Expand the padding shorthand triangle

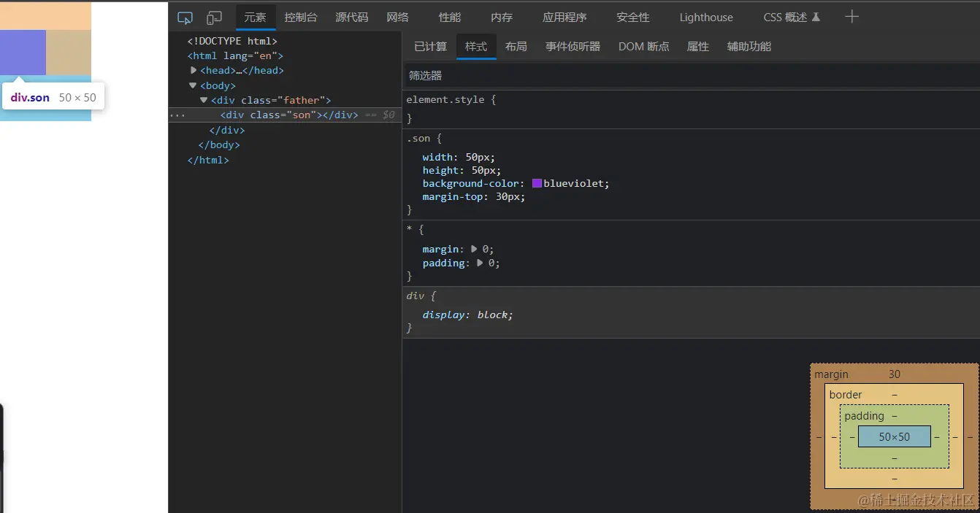(480, 263)
